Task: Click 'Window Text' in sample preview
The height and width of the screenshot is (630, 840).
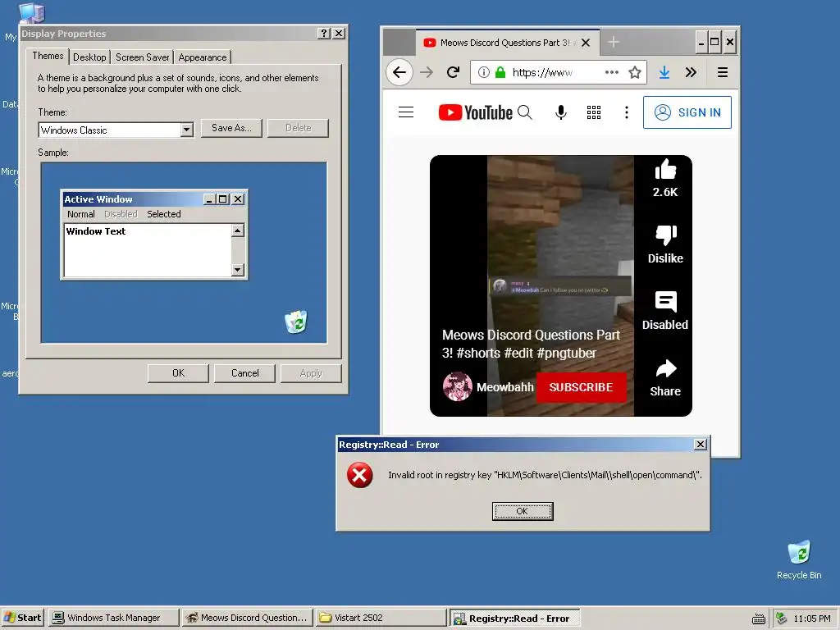Action: click(96, 231)
